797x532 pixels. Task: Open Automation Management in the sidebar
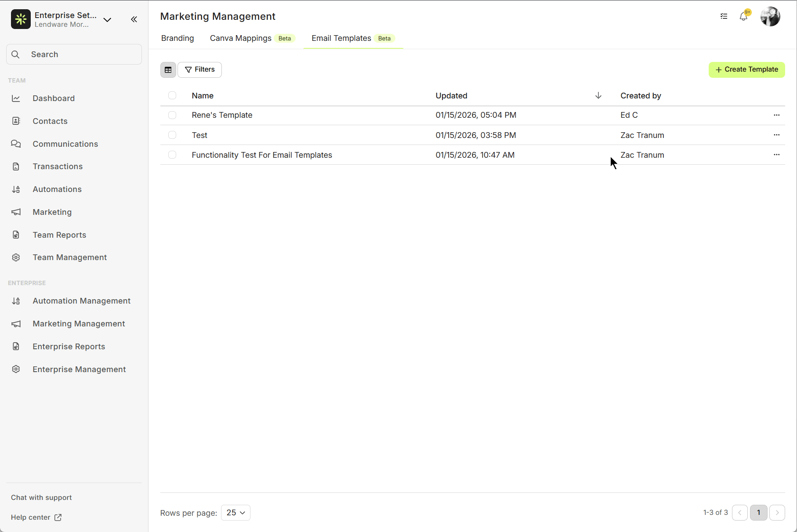point(81,301)
